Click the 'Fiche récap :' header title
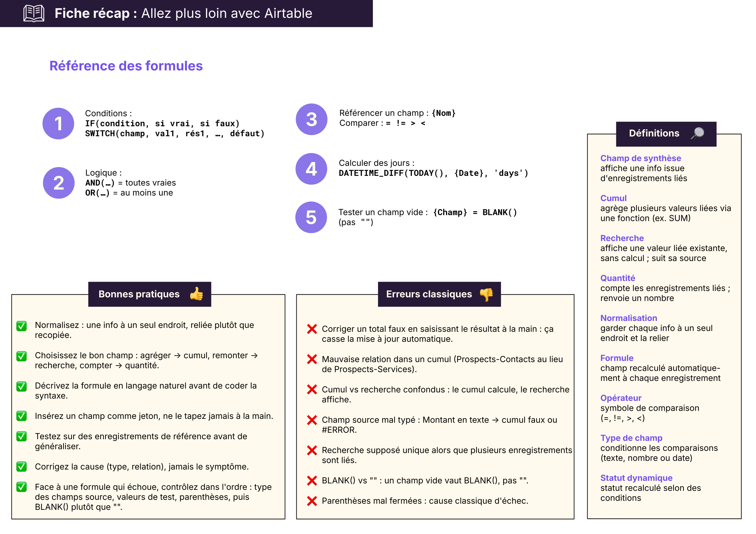The width and height of the screenshot is (756, 534). 96,14
